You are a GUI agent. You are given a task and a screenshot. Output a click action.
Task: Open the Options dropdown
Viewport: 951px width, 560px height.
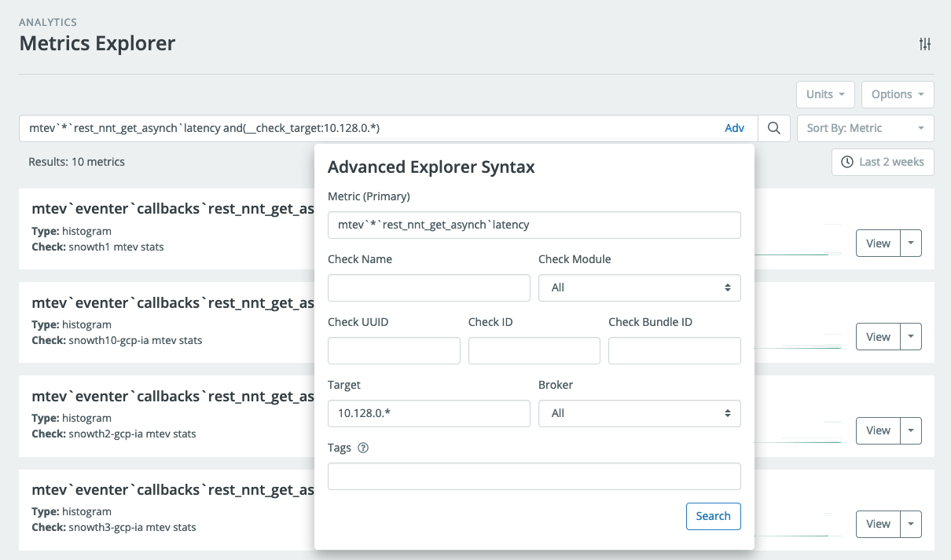tap(898, 94)
